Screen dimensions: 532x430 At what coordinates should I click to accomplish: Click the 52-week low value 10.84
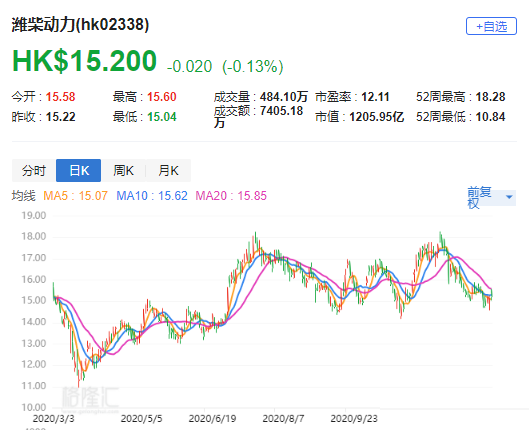point(491,117)
